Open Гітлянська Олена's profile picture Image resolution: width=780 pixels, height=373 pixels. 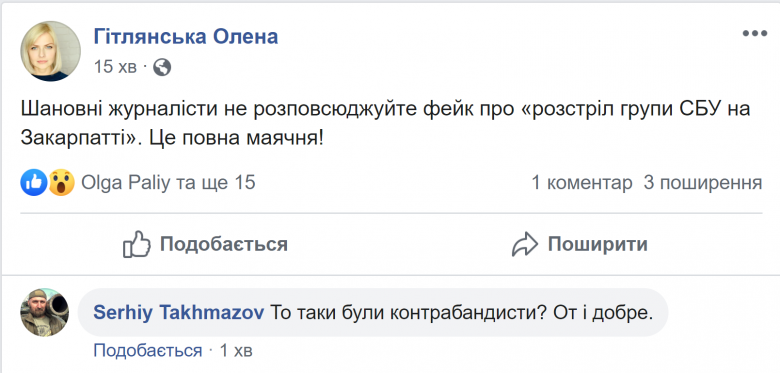(x=50, y=51)
